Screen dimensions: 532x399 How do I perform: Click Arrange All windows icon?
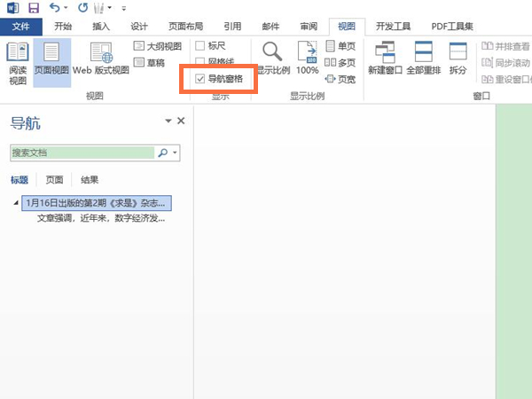(x=424, y=59)
